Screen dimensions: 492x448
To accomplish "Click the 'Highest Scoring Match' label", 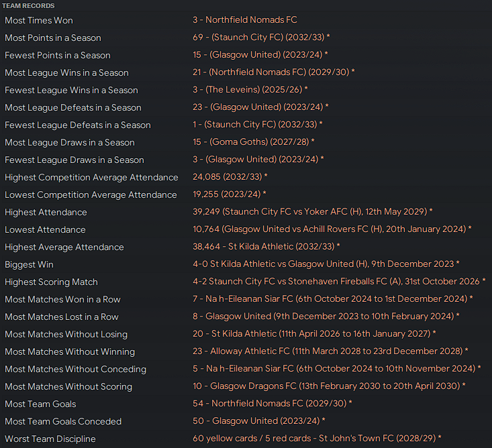I will click(x=52, y=282).
